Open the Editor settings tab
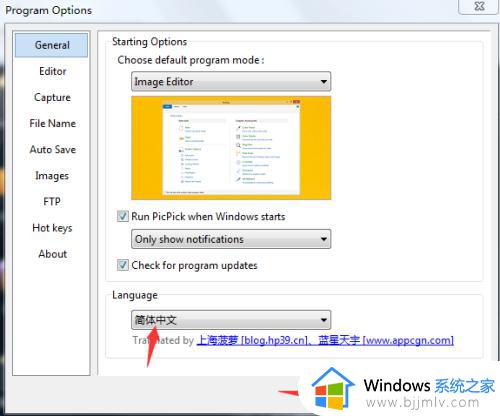 52,71
